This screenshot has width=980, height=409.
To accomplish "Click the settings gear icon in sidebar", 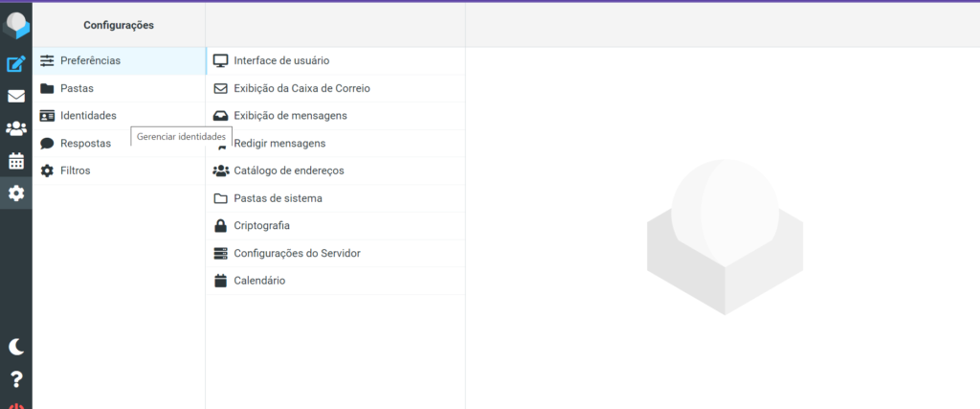I will 16,193.
